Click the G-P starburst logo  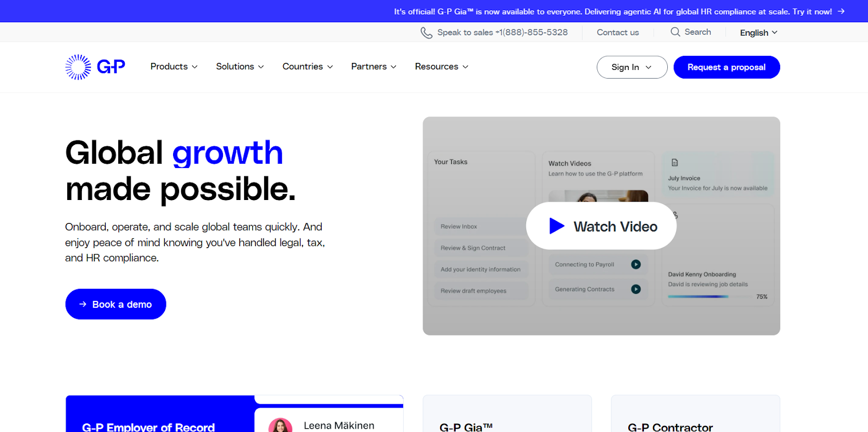coord(95,67)
